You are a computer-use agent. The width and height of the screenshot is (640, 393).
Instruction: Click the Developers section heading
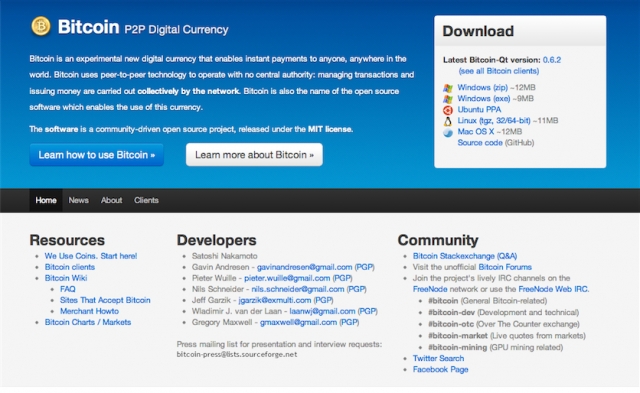click(216, 240)
